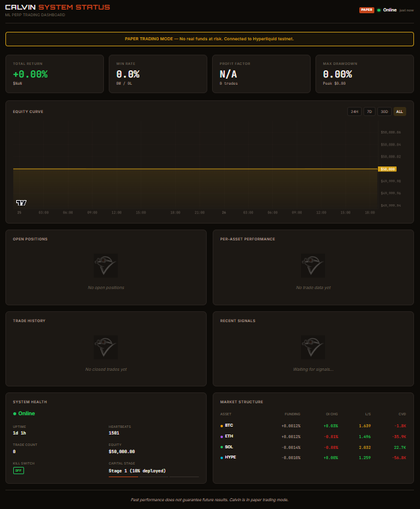Toggle the Kill Switch OFF button

pyautogui.click(x=19, y=471)
